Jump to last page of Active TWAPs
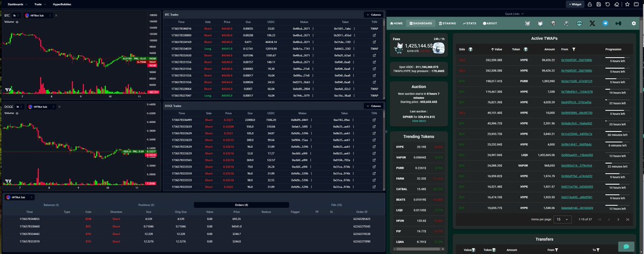 (628, 219)
